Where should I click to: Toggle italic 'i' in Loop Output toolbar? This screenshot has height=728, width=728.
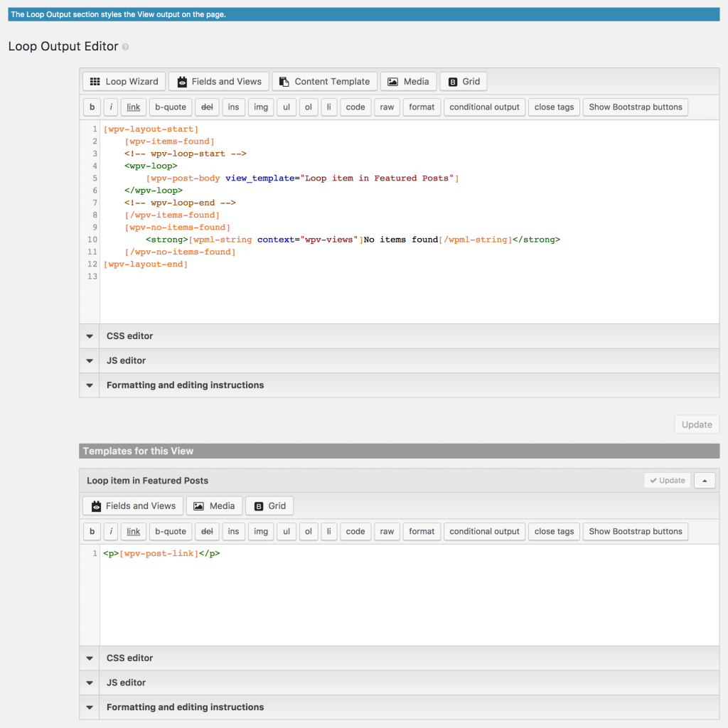(x=111, y=107)
